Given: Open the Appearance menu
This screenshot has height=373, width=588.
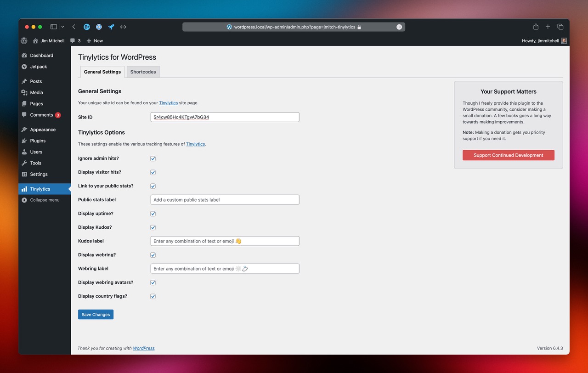Looking at the screenshot, I should 45,130.
